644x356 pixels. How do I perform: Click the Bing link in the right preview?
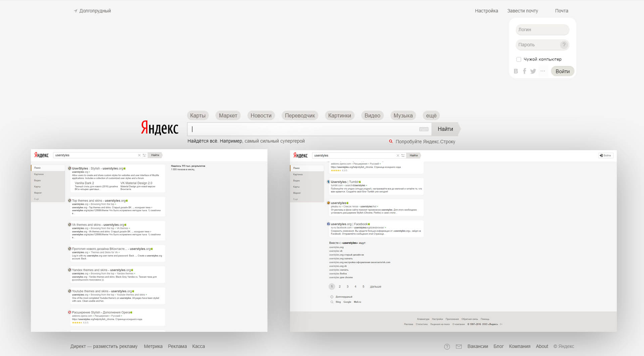[338, 302]
